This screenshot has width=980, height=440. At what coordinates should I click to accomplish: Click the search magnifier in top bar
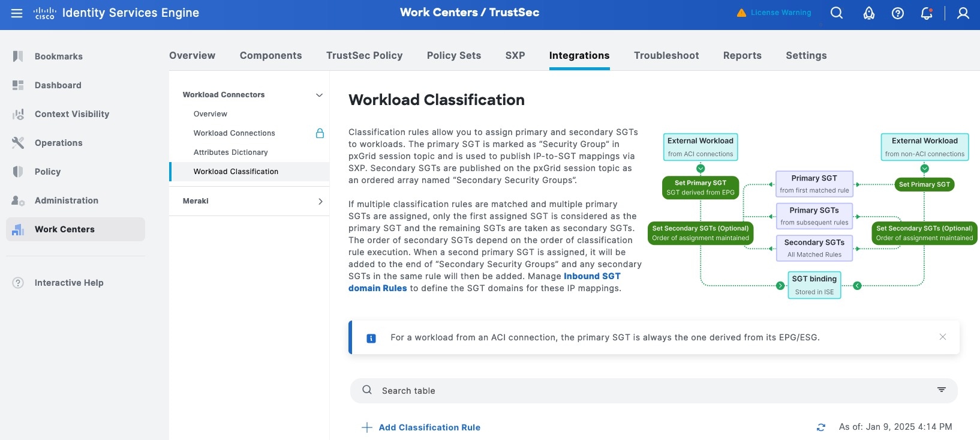[837, 13]
